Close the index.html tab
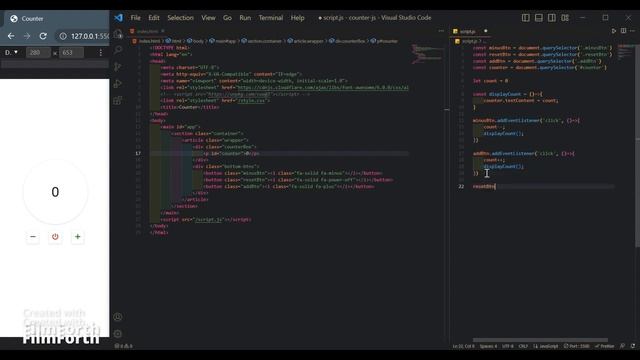Image resolution: width=640 pixels, height=360 pixels. [163, 31]
